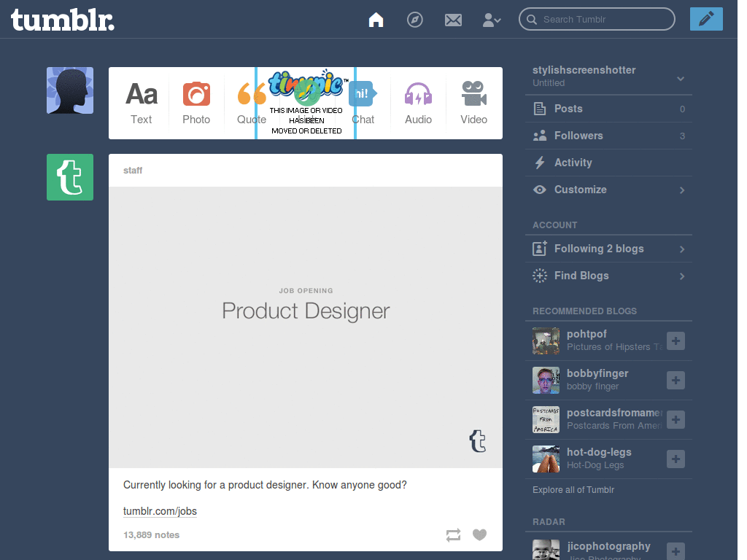The image size is (747, 560).
Task: Reblog the staff post
Action: 453,534
